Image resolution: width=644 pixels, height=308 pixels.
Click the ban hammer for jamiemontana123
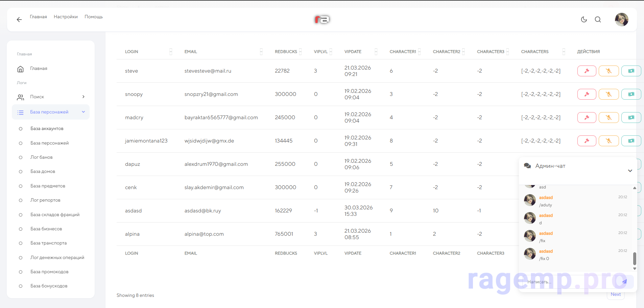[587, 141]
